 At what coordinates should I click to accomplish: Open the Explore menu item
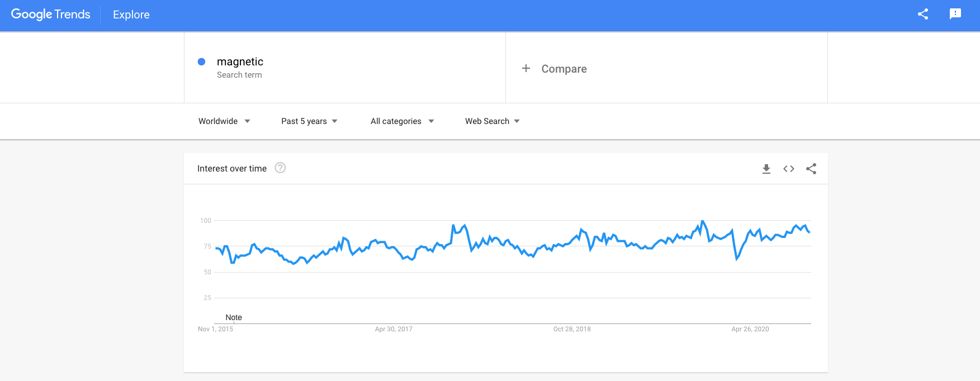pyautogui.click(x=130, y=15)
